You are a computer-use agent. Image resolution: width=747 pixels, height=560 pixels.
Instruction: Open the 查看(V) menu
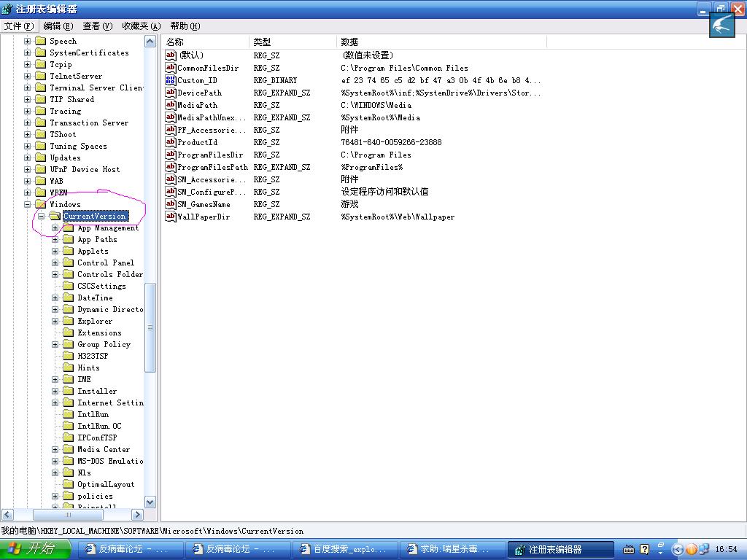[x=97, y=26]
